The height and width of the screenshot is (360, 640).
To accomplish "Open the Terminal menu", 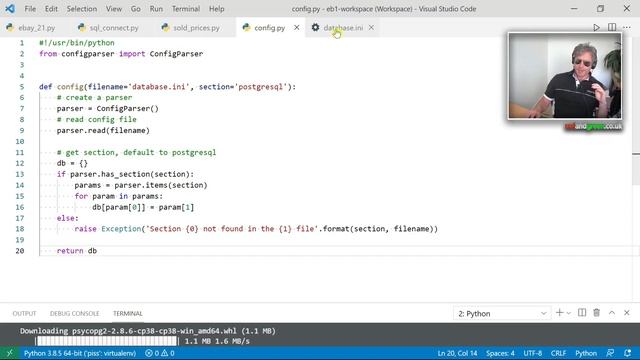I will [186, 9].
